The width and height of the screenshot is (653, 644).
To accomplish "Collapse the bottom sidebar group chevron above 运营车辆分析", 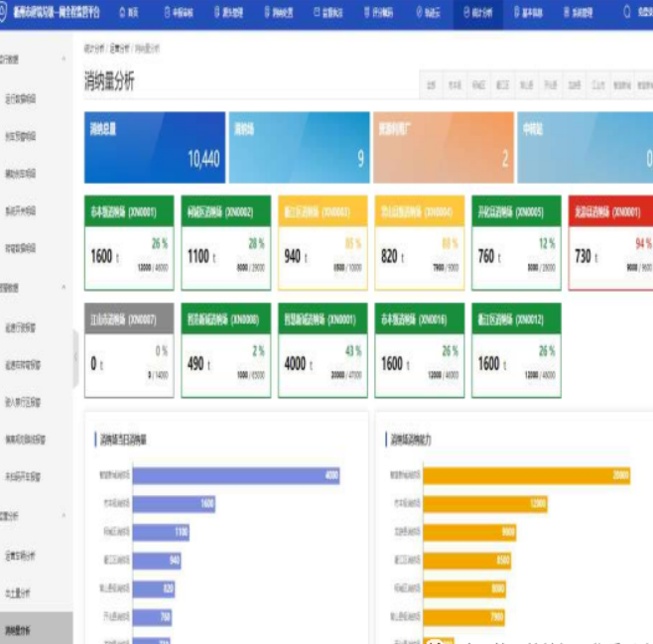I will 65,516.
